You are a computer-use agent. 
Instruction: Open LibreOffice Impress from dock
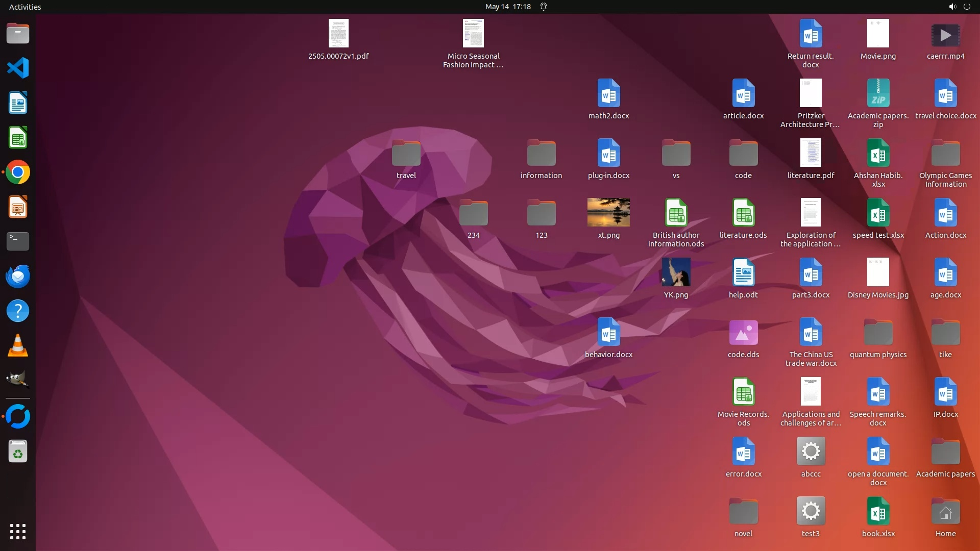(x=18, y=207)
